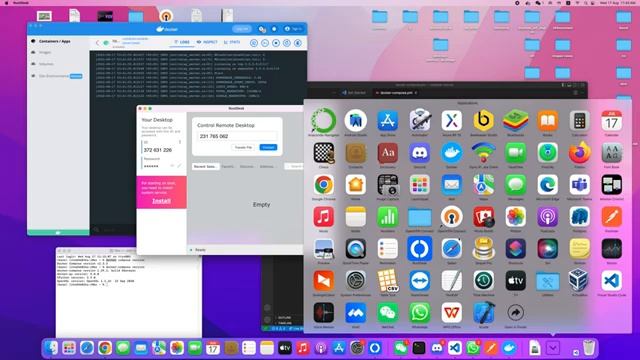Launch Sequel Pro from the Applications grid

click(x=484, y=249)
